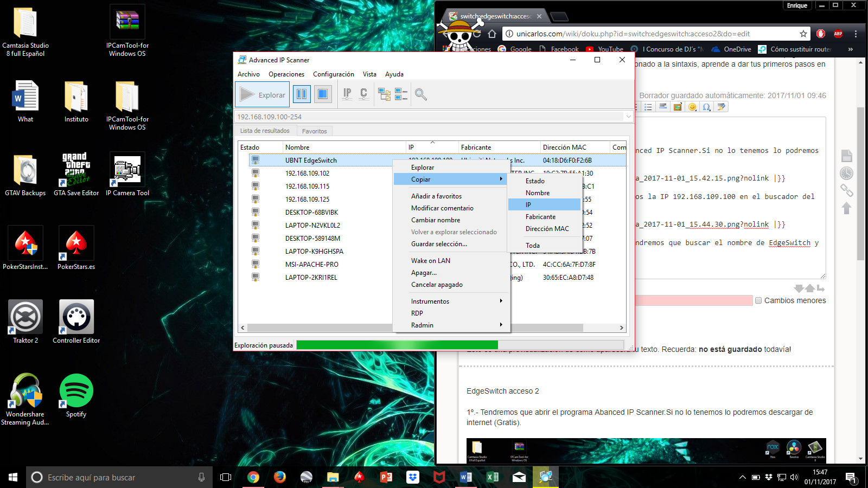The width and height of the screenshot is (868, 488).
Task: Open the YouTube bookmark
Action: [x=604, y=49]
